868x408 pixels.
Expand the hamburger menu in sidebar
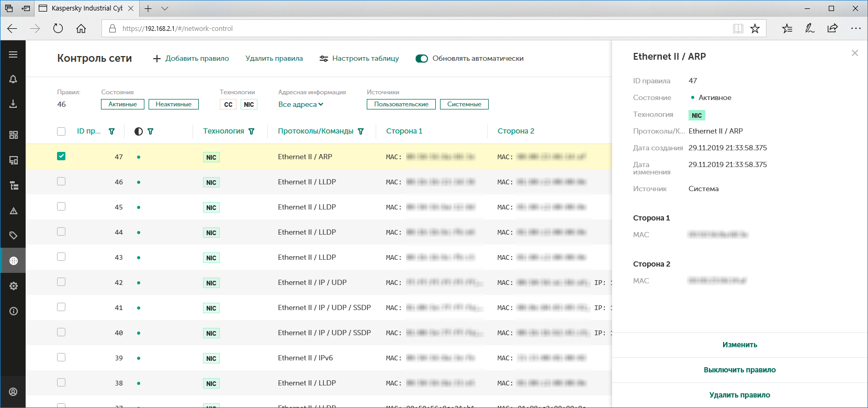point(13,54)
